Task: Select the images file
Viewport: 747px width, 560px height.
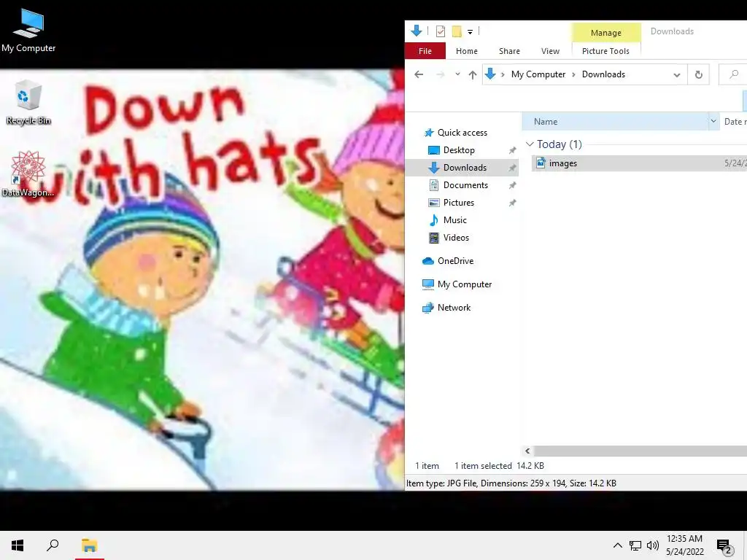Action: [638, 163]
